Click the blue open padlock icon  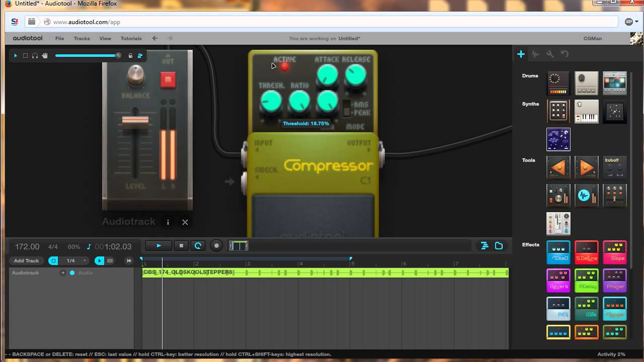point(140,56)
